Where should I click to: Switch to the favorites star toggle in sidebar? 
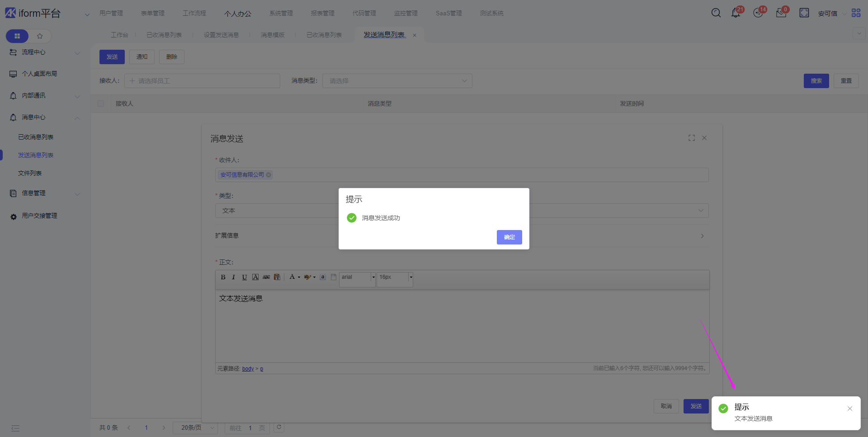40,36
